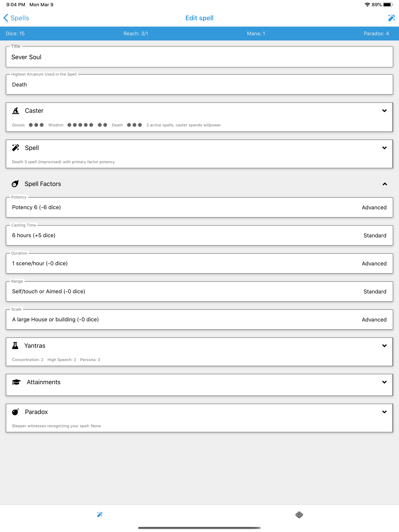Open the dice tab icon at bottom

click(x=299, y=515)
